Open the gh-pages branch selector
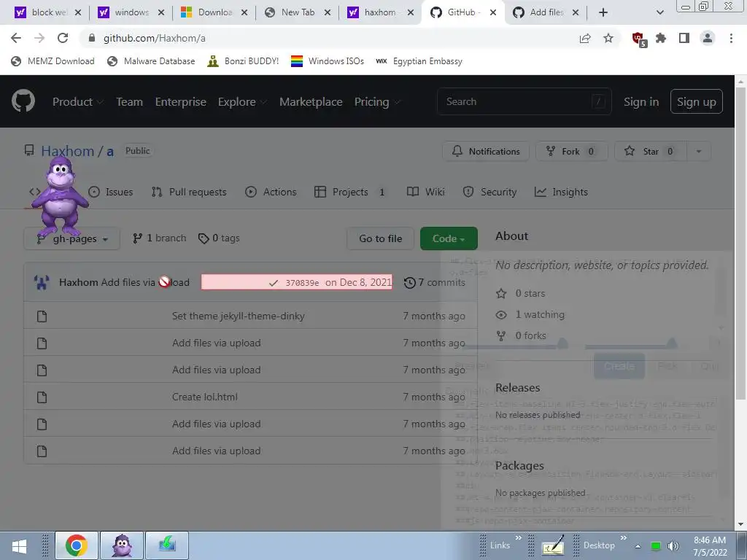747x560 pixels. 72,238
